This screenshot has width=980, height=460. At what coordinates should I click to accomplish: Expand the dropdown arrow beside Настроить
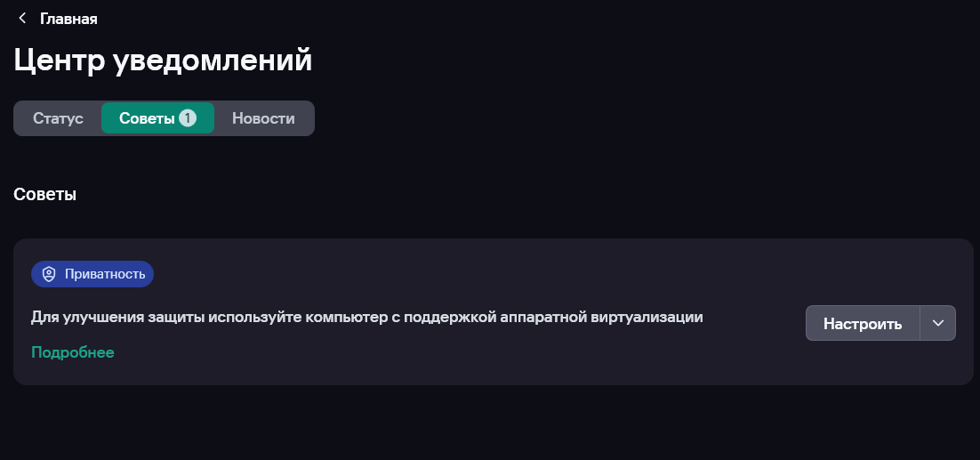[x=937, y=323]
